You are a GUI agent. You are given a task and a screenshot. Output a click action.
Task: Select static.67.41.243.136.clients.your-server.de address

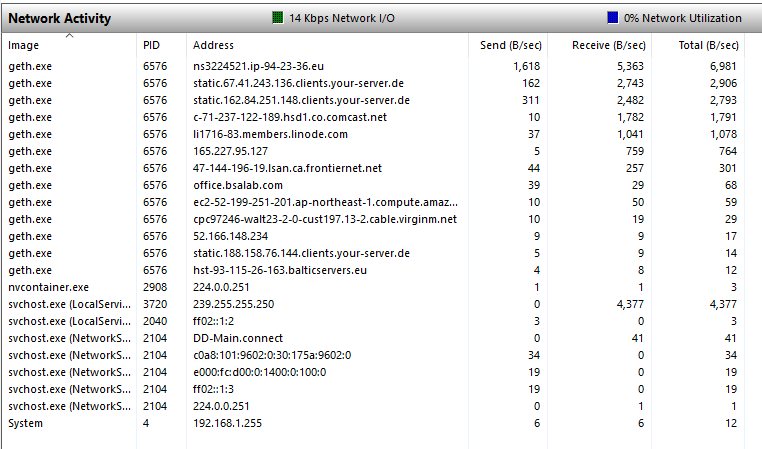point(298,83)
